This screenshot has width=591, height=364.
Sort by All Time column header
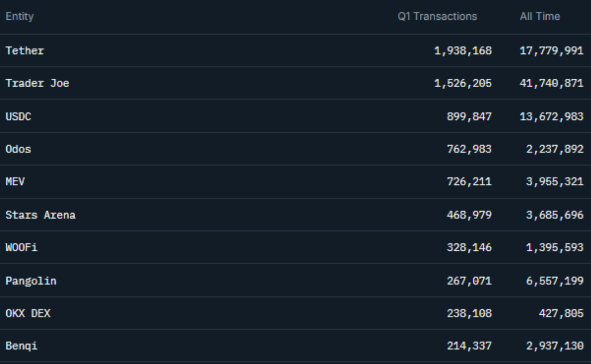tap(540, 17)
